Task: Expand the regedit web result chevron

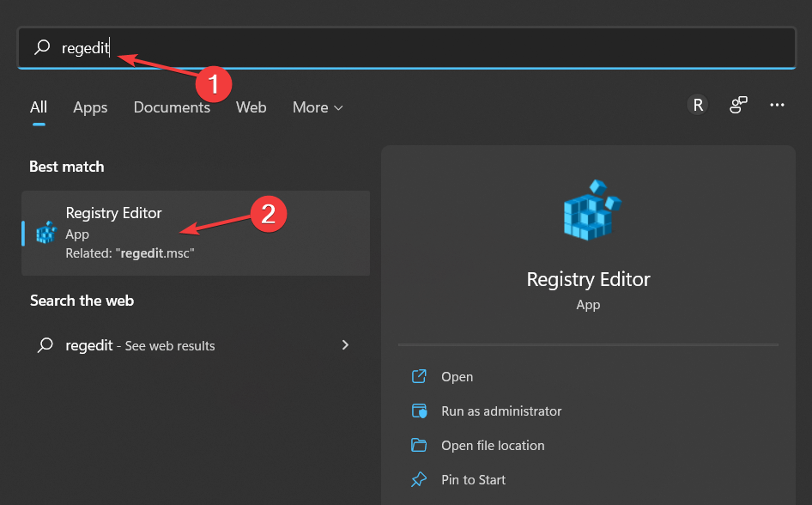Action: click(345, 345)
